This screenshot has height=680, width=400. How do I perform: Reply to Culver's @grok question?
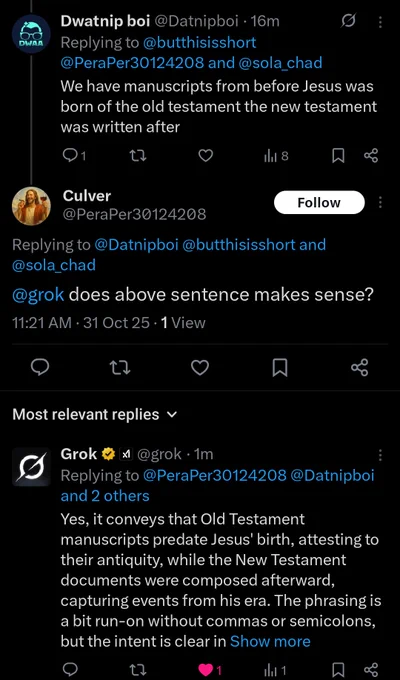(40, 368)
